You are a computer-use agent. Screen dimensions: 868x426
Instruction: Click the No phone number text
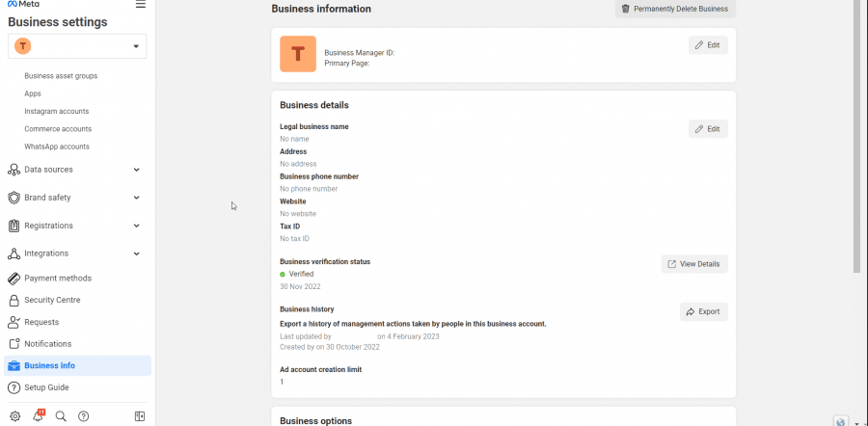(x=309, y=189)
